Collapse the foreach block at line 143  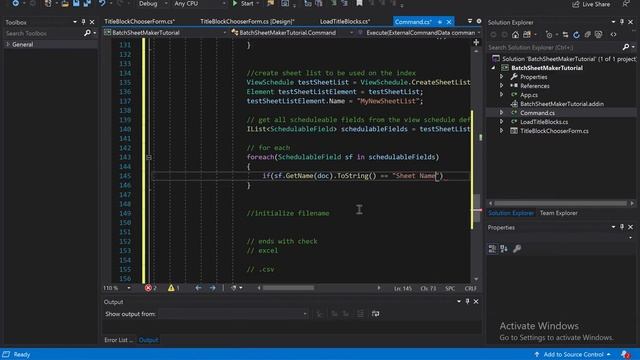click(x=149, y=157)
